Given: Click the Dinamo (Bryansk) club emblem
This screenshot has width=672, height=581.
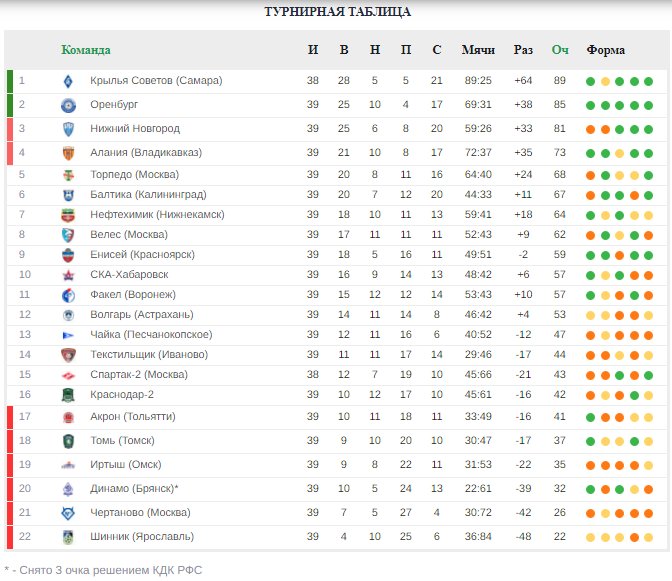Looking at the screenshot, I should (x=68, y=489).
